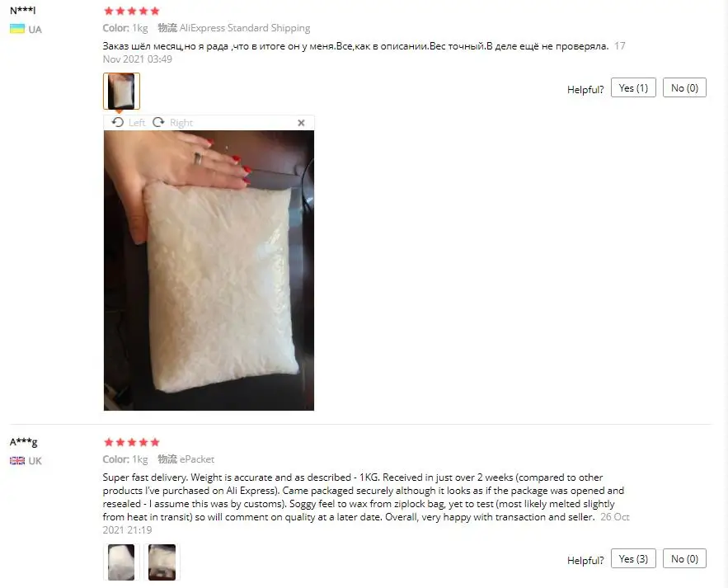Viewport: 728px width, 588px height.
Task: Click the AliExpress Standard Shipping text
Action: pyautogui.click(x=245, y=28)
